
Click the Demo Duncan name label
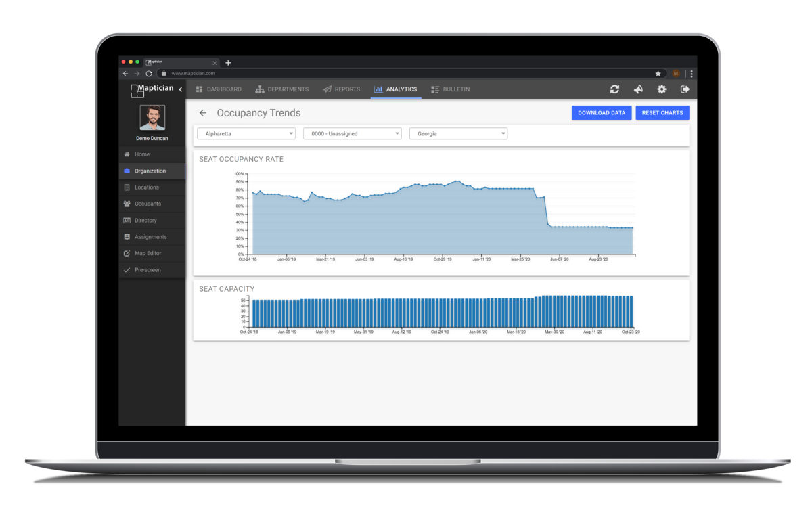pos(152,139)
